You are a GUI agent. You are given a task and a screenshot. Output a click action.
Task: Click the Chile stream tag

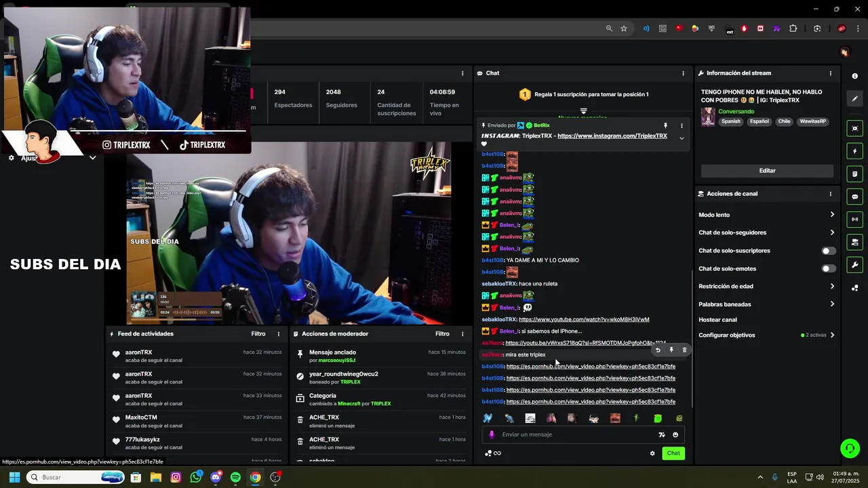click(x=784, y=121)
